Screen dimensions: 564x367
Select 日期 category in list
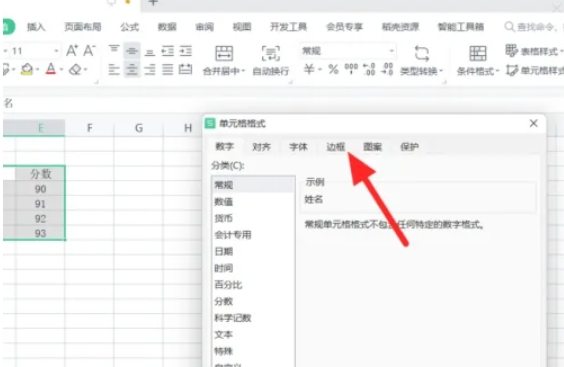click(253, 251)
